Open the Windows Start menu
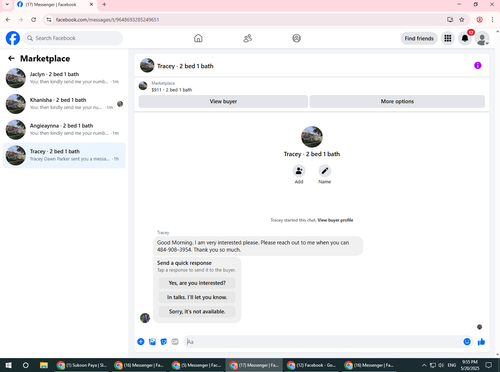This screenshot has height=372, width=500. (8, 365)
